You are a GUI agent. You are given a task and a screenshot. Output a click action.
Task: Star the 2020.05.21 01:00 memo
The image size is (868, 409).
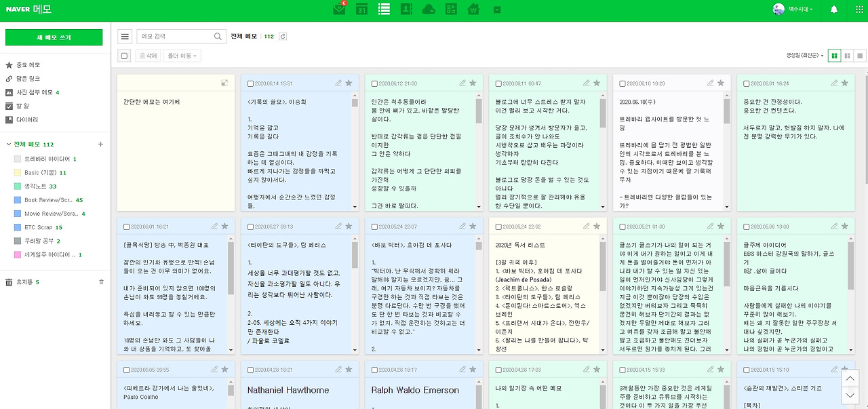click(x=721, y=226)
